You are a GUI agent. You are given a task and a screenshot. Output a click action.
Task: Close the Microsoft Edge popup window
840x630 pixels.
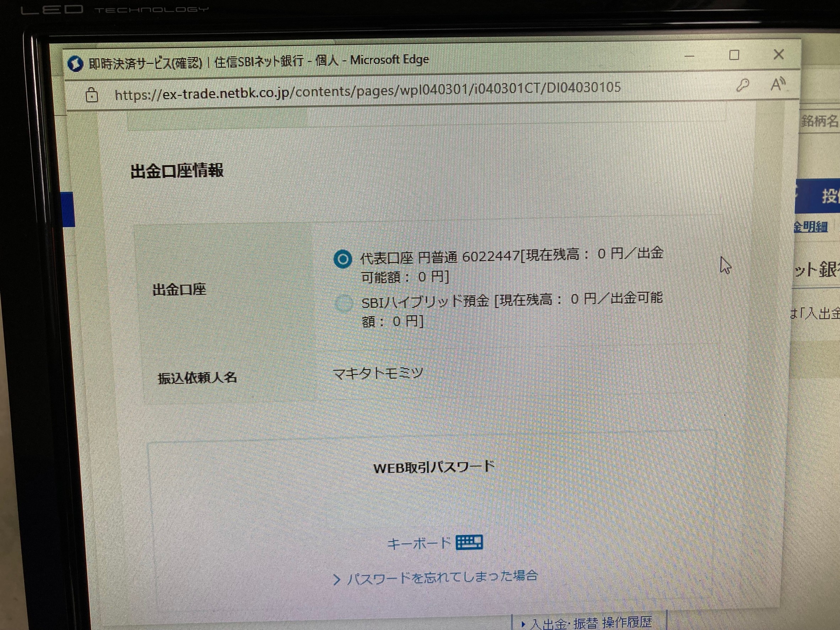click(x=779, y=54)
